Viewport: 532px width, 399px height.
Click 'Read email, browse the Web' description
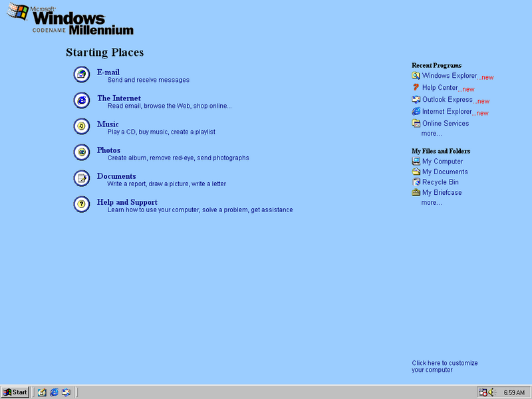(x=170, y=106)
